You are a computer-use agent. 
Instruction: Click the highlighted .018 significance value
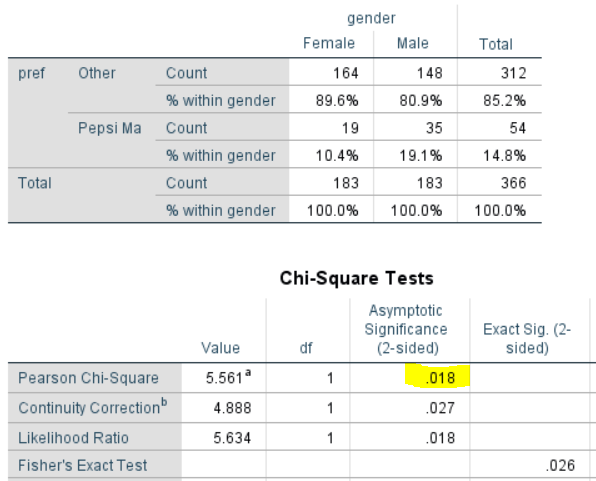440,378
